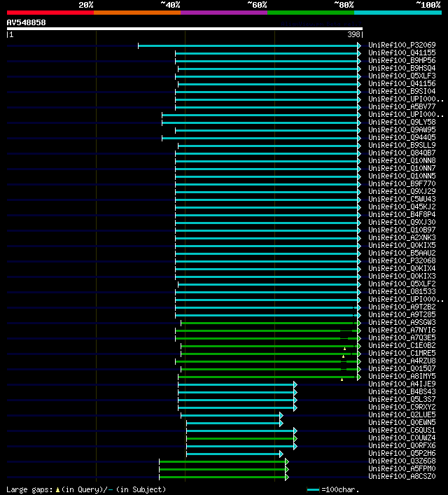Select label UniRef100_Q5XLF2

click(x=402, y=284)
